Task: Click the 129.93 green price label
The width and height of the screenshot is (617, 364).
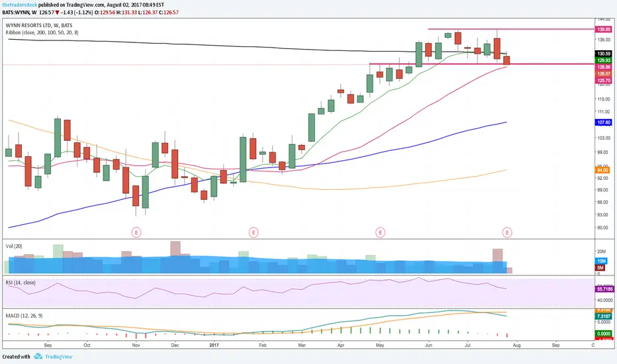Action: tap(604, 60)
